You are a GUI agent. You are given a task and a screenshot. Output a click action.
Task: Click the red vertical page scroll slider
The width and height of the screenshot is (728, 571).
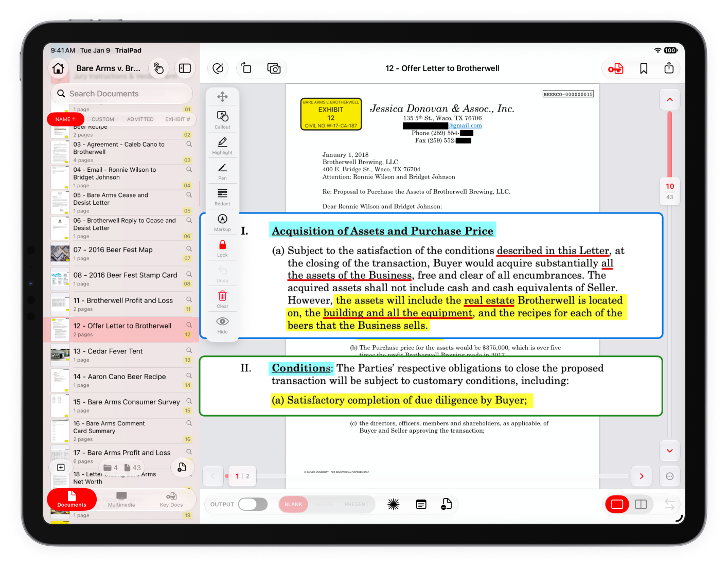pyautogui.click(x=670, y=145)
